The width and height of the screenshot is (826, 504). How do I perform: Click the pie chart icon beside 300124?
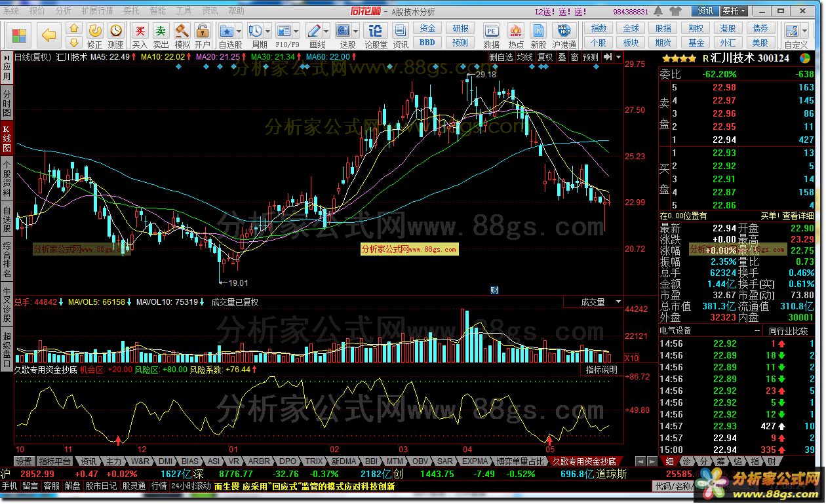pos(804,57)
